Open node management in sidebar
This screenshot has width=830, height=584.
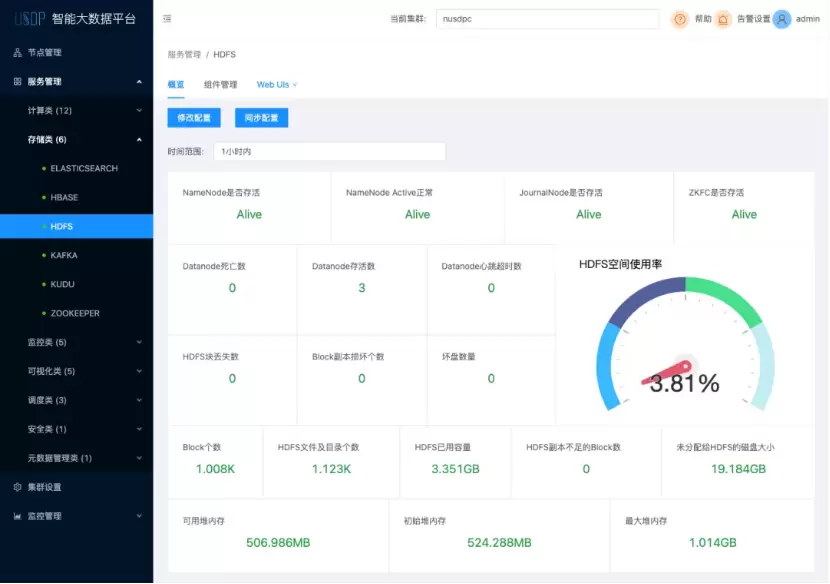(44, 52)
